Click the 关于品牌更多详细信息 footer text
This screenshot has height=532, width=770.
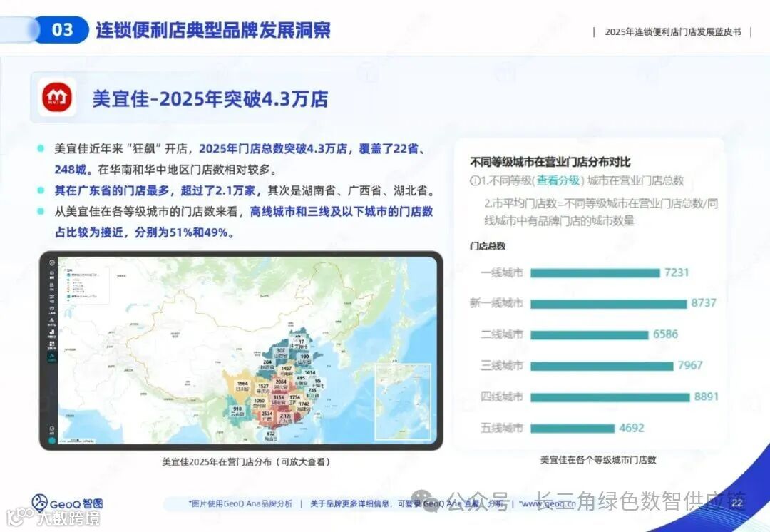pos(349,503)
